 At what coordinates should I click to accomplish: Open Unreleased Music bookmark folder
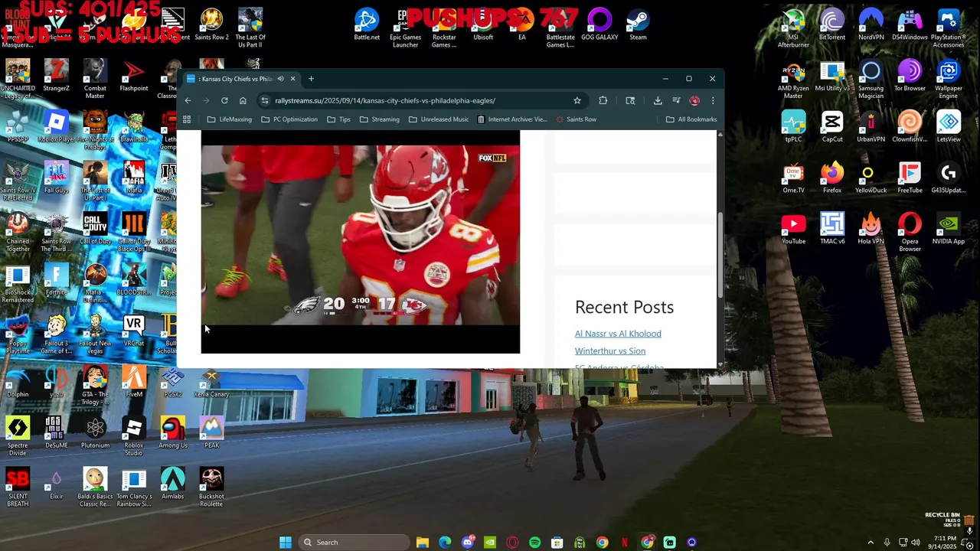click(x=439, y=119)
